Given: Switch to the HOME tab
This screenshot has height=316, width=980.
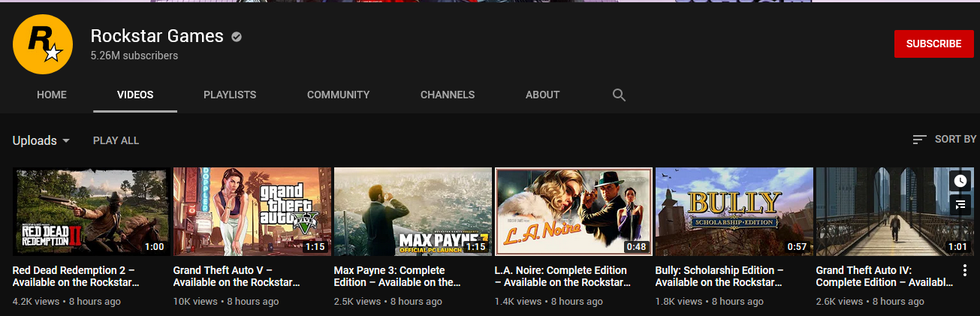Looking at the screenshot, I should tap(52, 95).
